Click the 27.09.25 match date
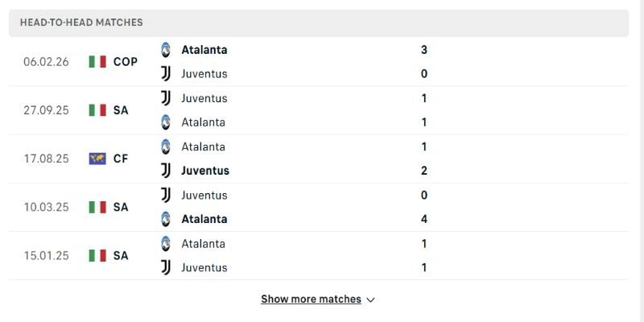The width and height of the screenshot is (644, 322). pos(46,110)
